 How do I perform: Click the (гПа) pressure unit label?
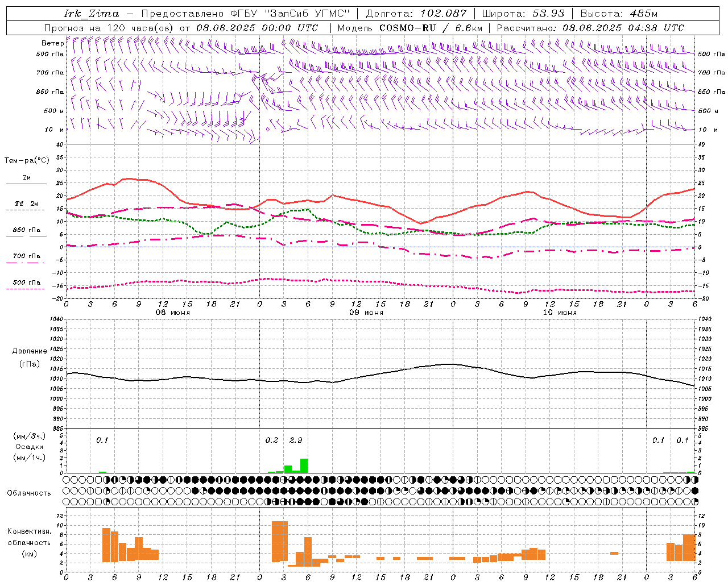pyautogui.click(x=30, y=364)
